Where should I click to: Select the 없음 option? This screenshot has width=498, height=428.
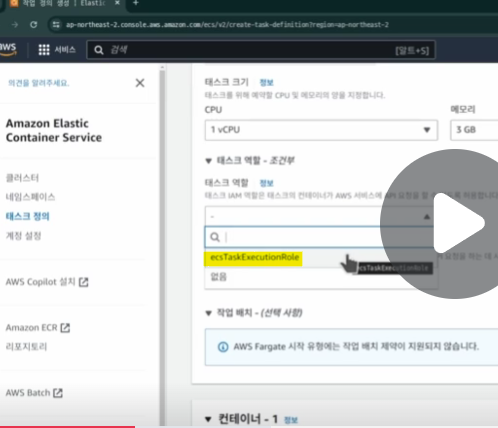[219, 277]
